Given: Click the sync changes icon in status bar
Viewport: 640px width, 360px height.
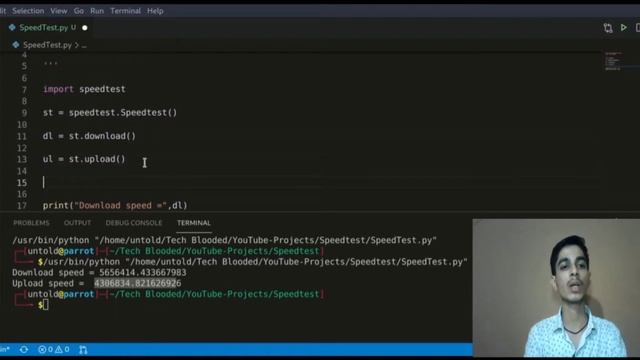Looking at the screenshot, I should 24,349.
